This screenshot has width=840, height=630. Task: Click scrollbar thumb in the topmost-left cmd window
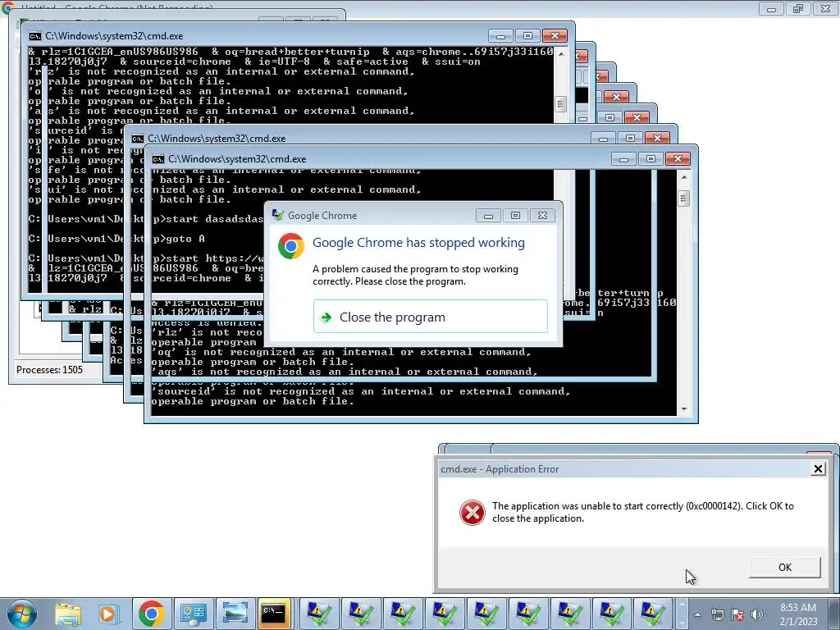tap(560, 104)
